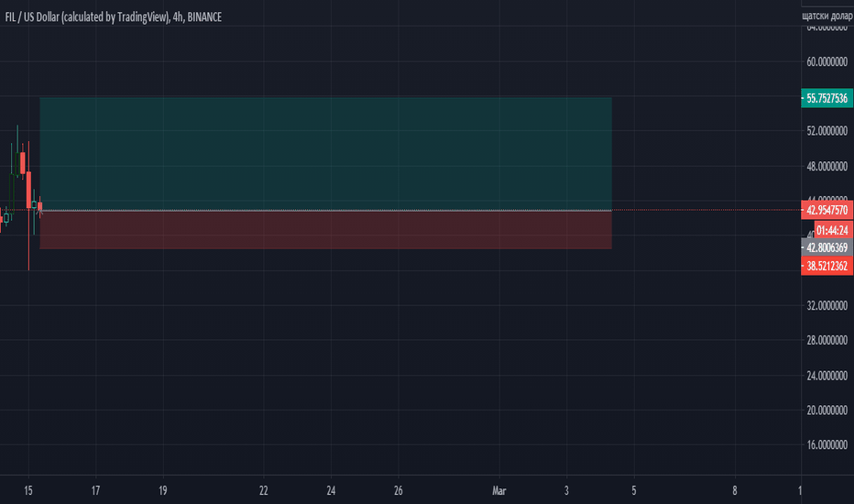Viewport: 854px width, 504px height.
Task: Click the 'щатски долар' currency label
Action: 827,16
